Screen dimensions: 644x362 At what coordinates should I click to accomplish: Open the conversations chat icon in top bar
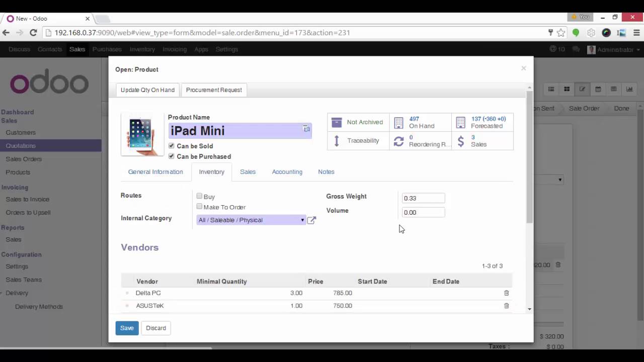(576, 49)
